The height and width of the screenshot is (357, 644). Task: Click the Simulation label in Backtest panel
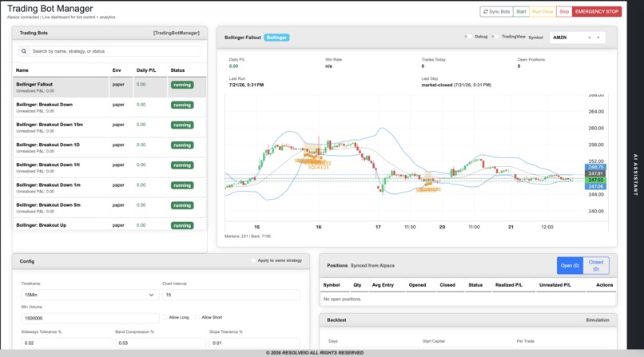pos(597,319)
